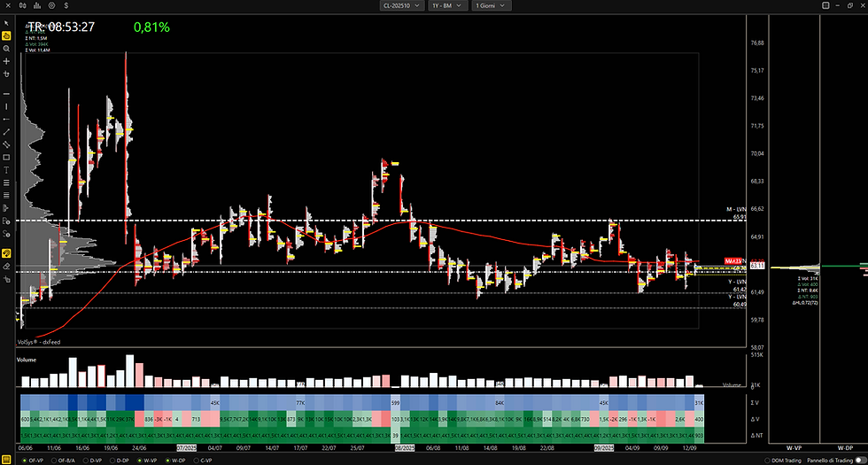Viewport: 868px width, 465px height.
Task: Click the Σ V row label
Action: pos(756,402)
